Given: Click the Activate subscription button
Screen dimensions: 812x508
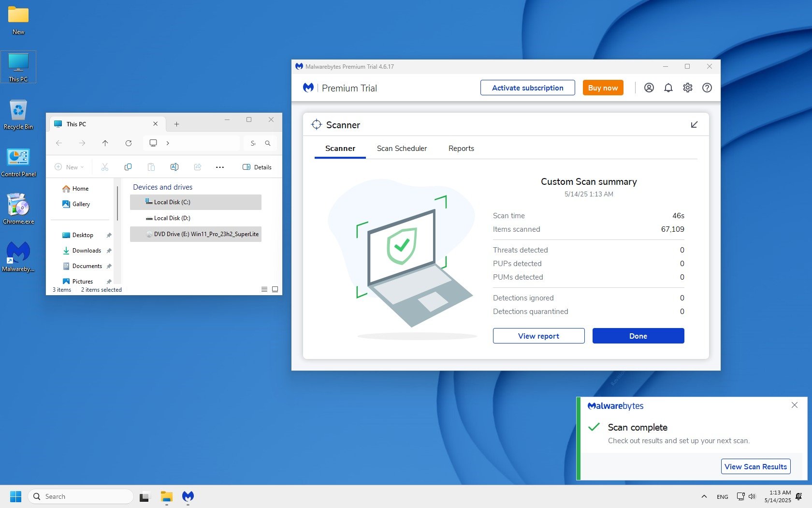Looking at the screenshot, I should tap(527, 88).
